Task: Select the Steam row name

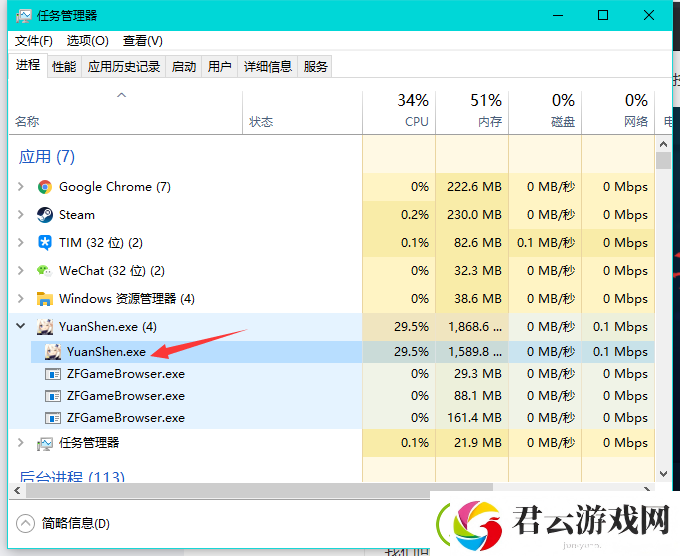Action: pos(77,215)
